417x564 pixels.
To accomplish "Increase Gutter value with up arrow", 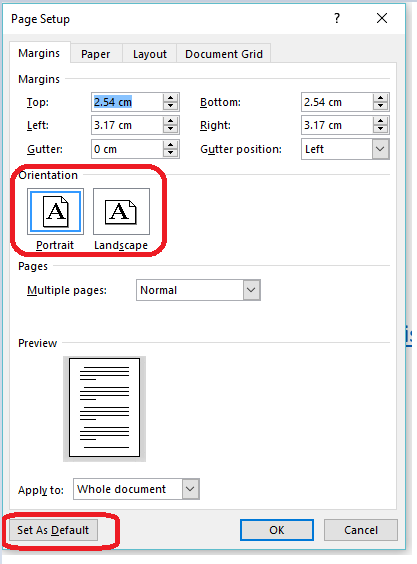I will click(x=171, y=145).
